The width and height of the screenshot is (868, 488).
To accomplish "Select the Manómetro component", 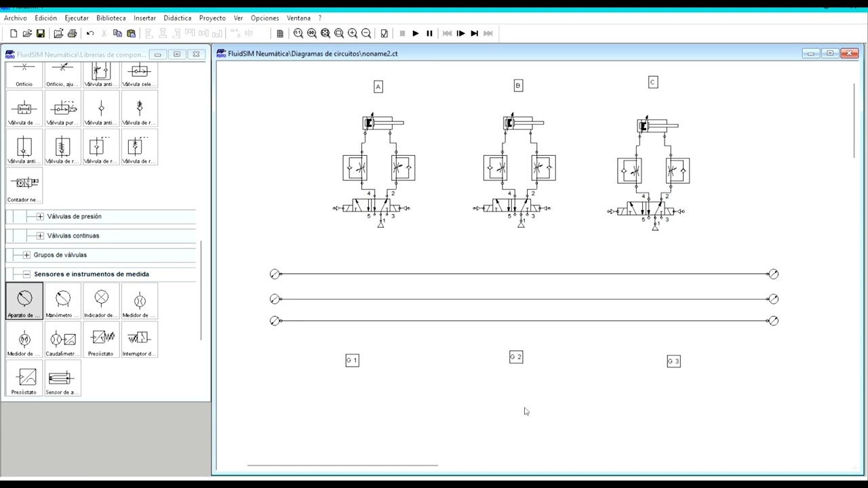I will click(62, 302).
